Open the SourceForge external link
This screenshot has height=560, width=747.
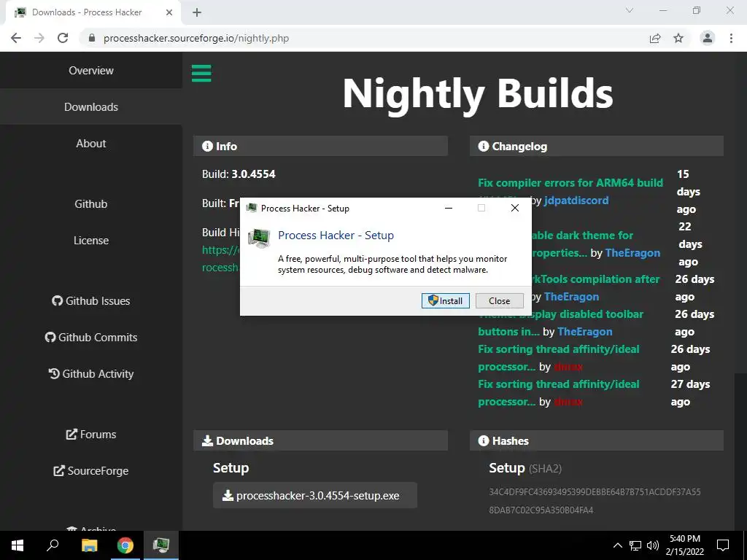[x=91, y=471]
